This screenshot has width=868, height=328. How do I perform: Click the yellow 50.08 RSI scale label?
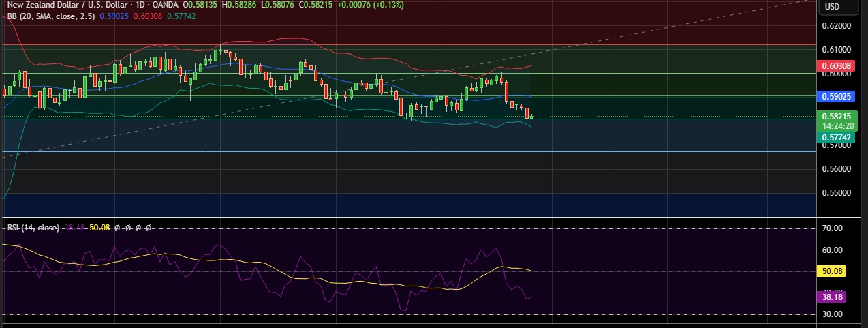pos(833,271)
